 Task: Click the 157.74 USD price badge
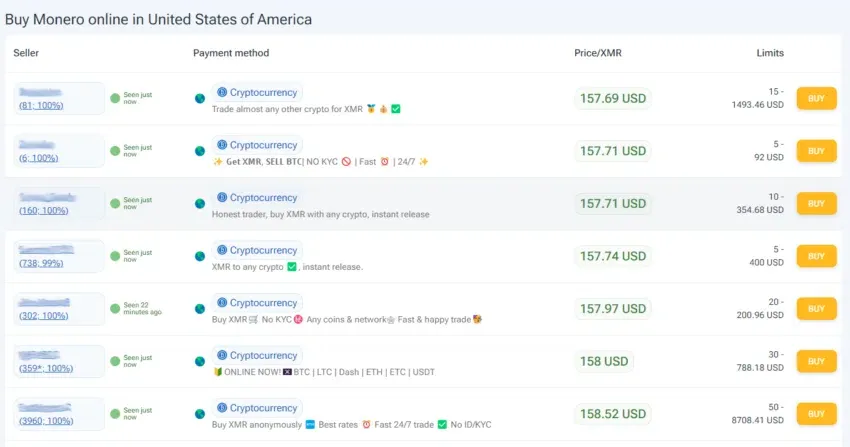[613, 256]
